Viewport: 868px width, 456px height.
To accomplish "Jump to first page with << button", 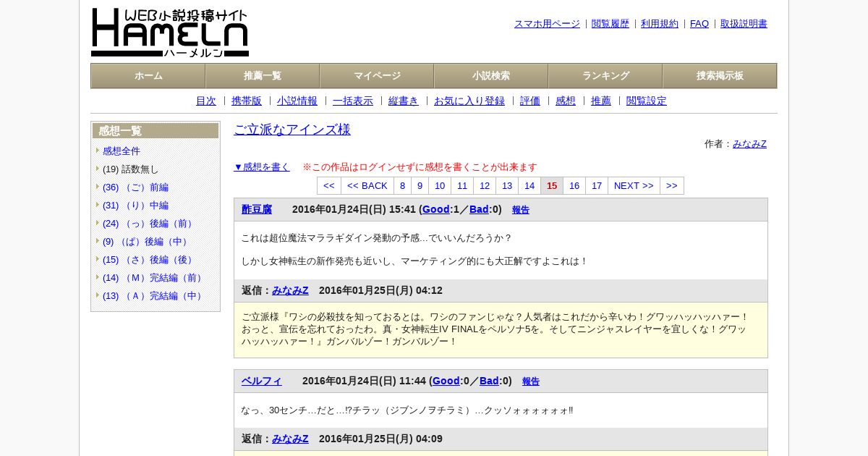I will pos(329,186).
